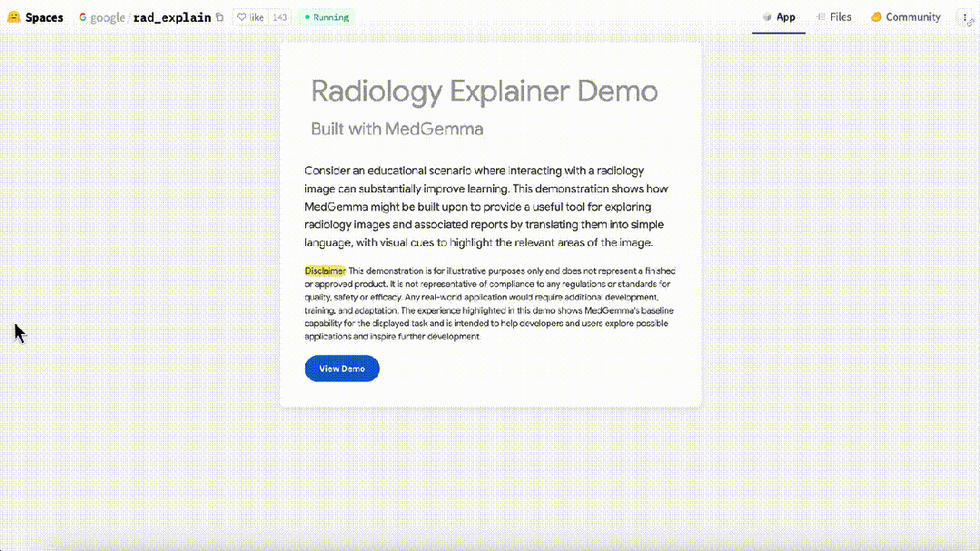Click the Google organization logo icon
980x551 pixels.
[x=84, y=17]
